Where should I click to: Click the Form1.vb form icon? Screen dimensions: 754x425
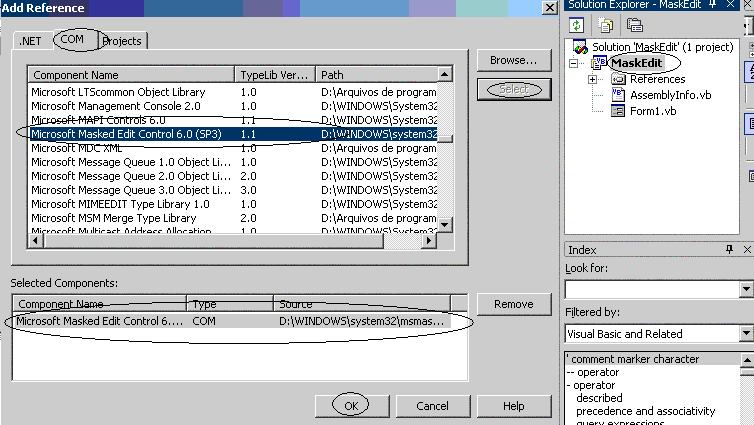(618, 111)
